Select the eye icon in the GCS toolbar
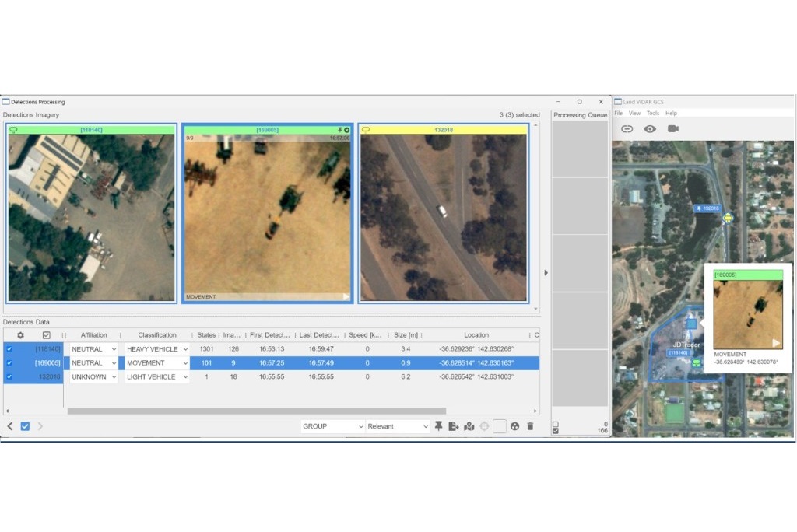This screenshot has width=797, height=532. pos(650,129)
